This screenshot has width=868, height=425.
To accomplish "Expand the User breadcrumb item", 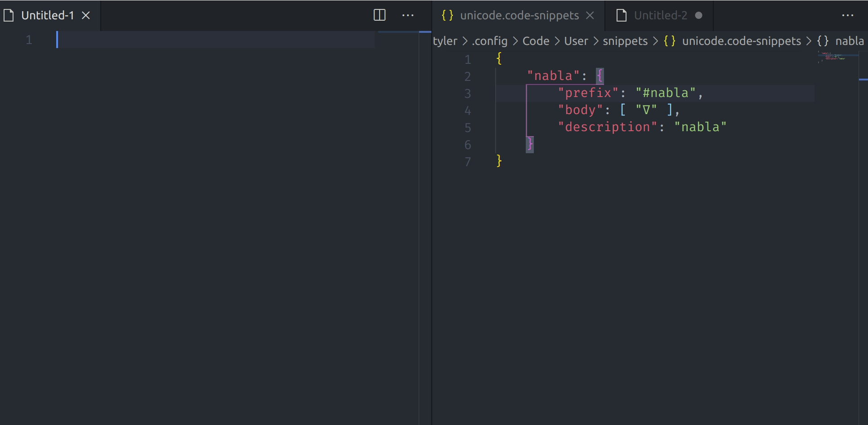I will point(576,41).
